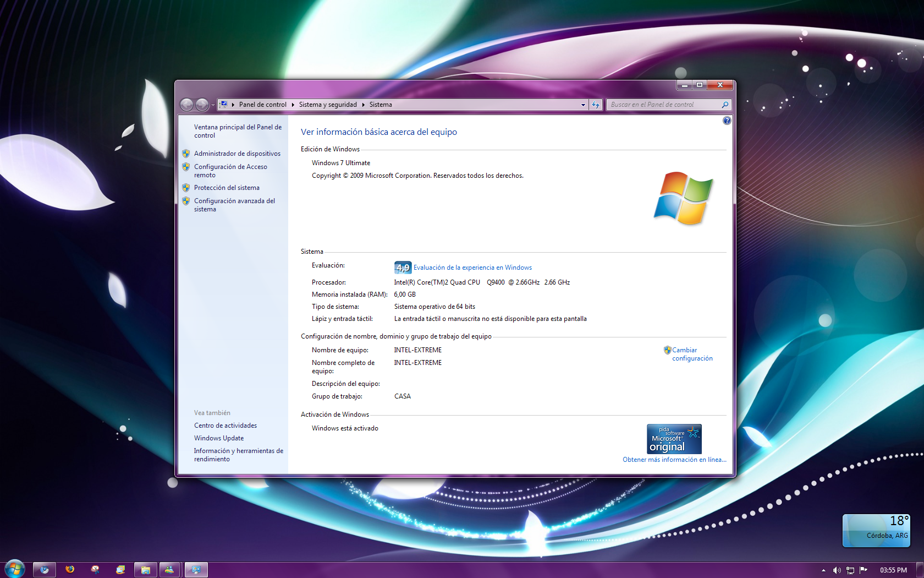Viewport: 924px width, 578px height.
Task: Open Windows Update link
Action: [x=219, y=438]
